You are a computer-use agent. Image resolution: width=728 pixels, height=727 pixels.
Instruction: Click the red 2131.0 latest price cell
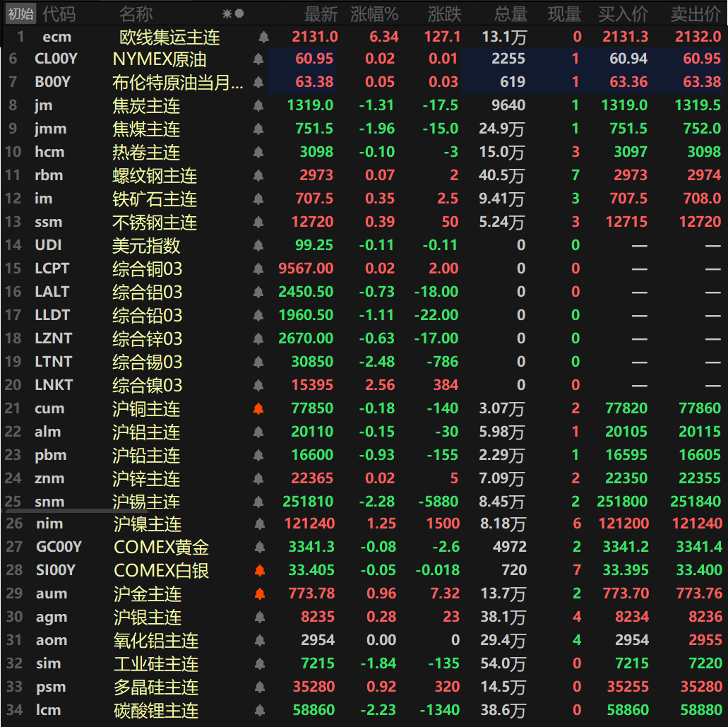click(314, 37)
